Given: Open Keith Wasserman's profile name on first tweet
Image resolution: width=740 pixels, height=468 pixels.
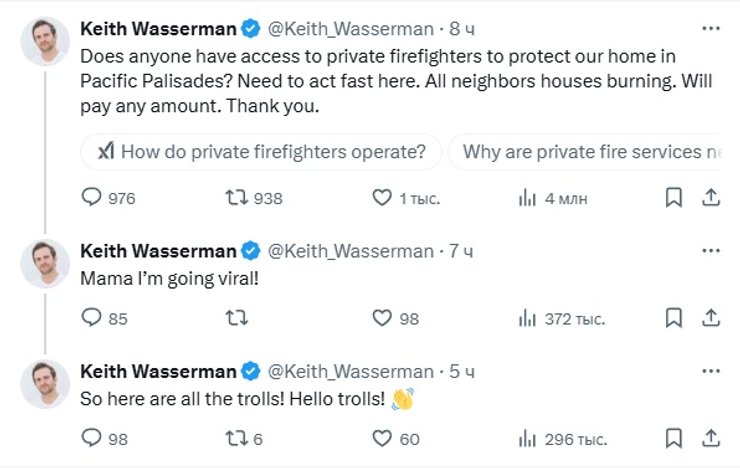Looking at the screenshot, I should click(158, 29).
